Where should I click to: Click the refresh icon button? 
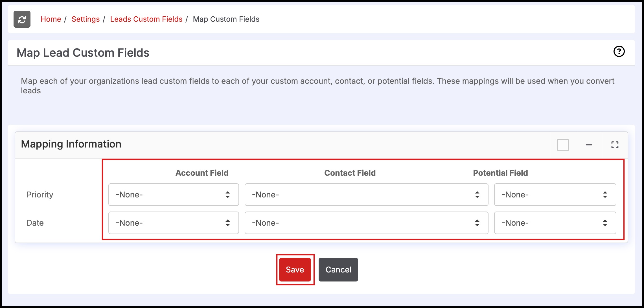pyautogui.click(x=22, y=19)
